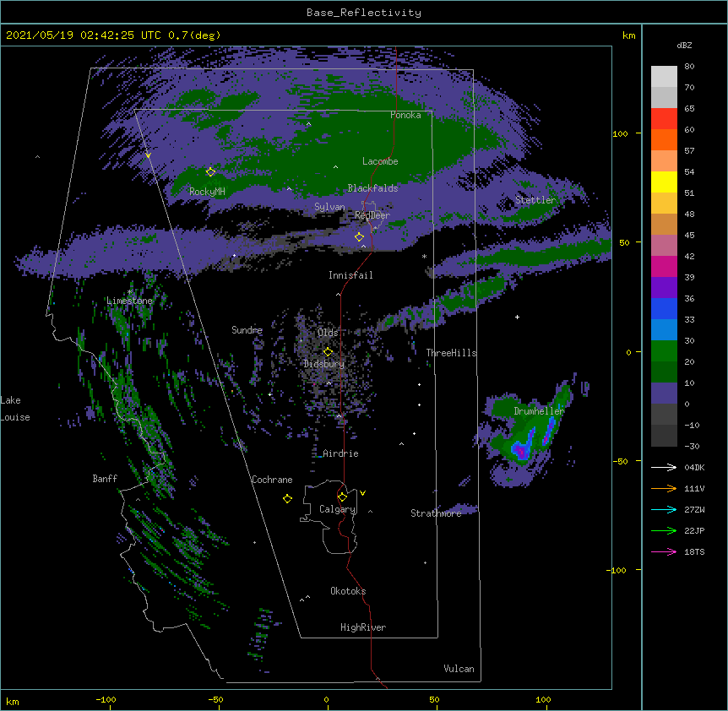Click the Drumheller city label

tap(539, 411)
